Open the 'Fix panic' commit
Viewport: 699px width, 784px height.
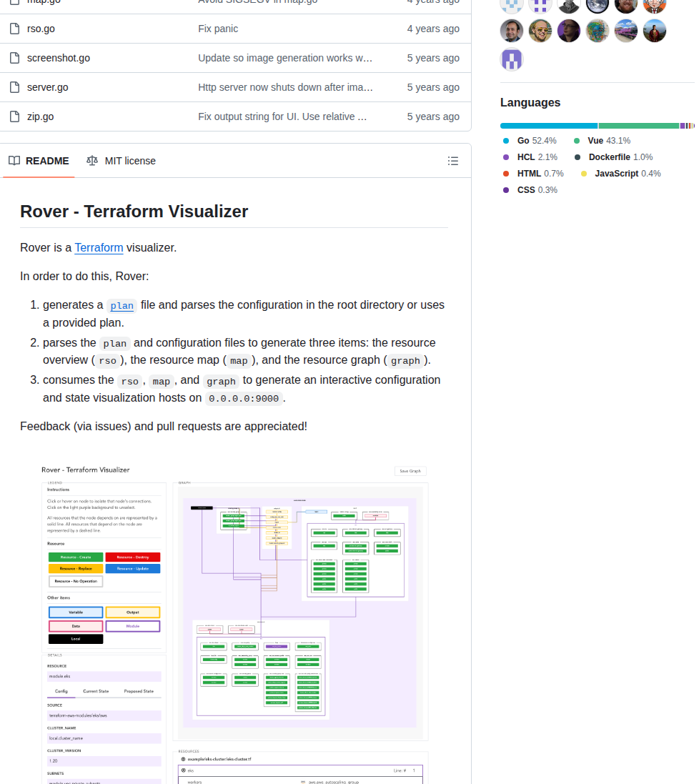pyautogui.click(x=218, y=29)
